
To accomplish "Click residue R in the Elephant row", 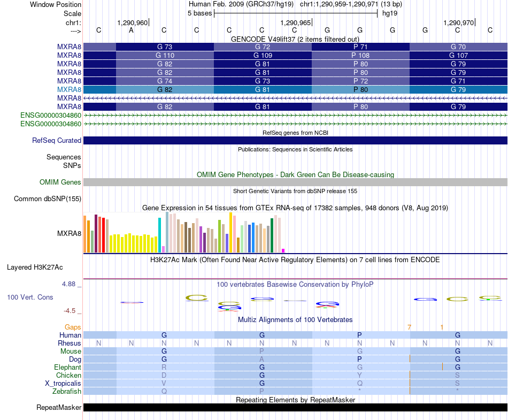I will (164, 367).
